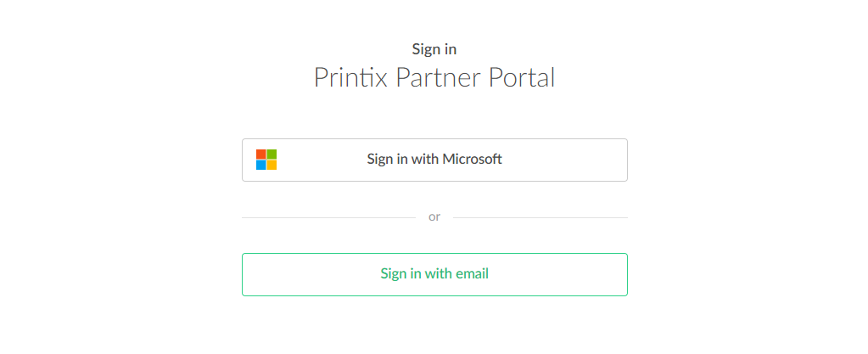Select the "Sign in" heading text
This screenshot has height=354, width=868.
pyautogui.click(x=434, y=49)
